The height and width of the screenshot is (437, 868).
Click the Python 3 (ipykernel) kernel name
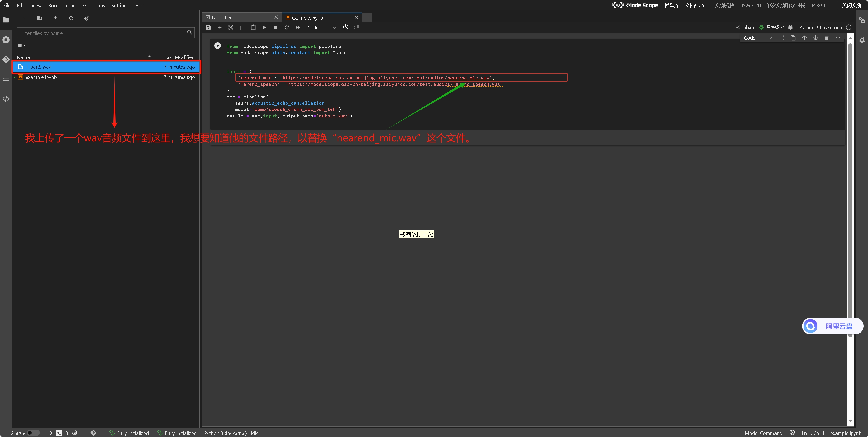821,27
